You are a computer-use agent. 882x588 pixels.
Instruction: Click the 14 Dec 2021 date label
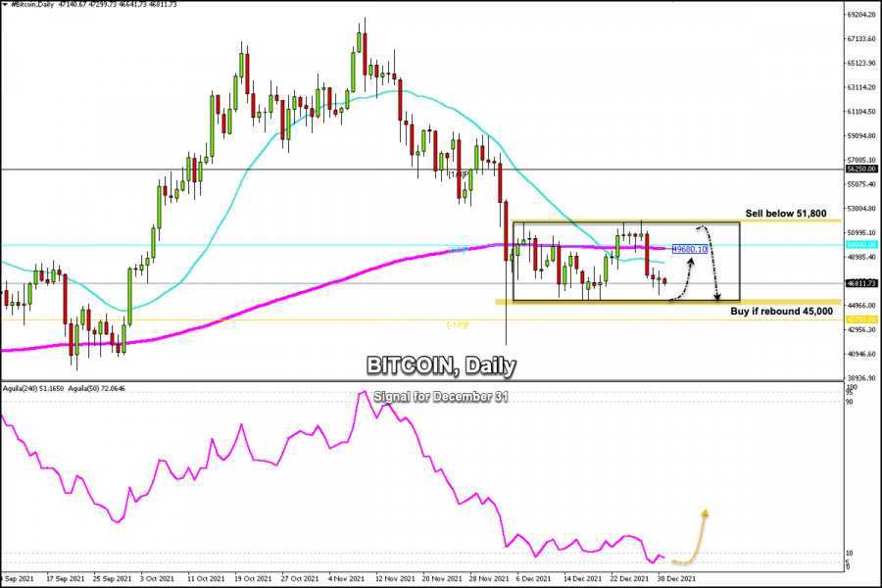point(582,578)
